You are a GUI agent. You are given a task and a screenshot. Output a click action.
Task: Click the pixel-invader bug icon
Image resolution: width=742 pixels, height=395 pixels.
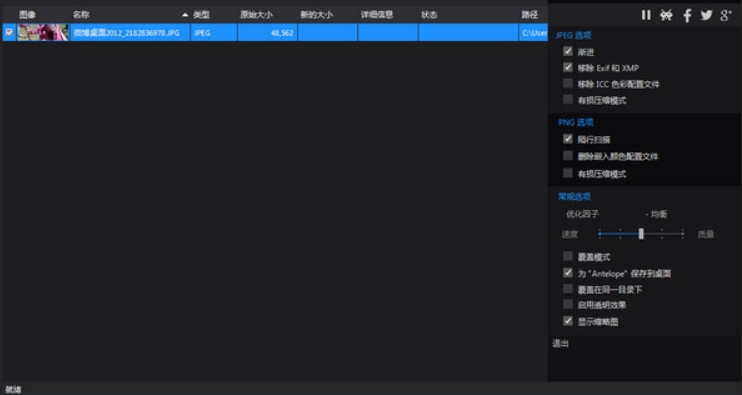click(666, 15)
